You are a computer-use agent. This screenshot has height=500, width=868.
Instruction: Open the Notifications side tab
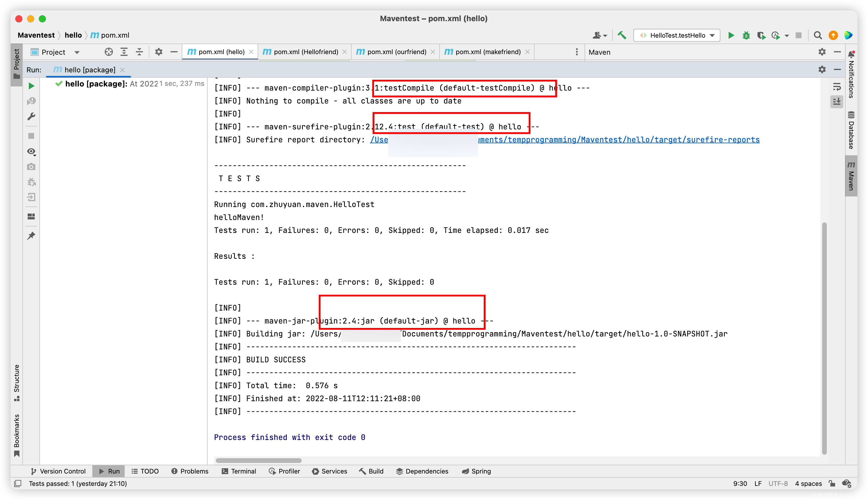[851, 74]
